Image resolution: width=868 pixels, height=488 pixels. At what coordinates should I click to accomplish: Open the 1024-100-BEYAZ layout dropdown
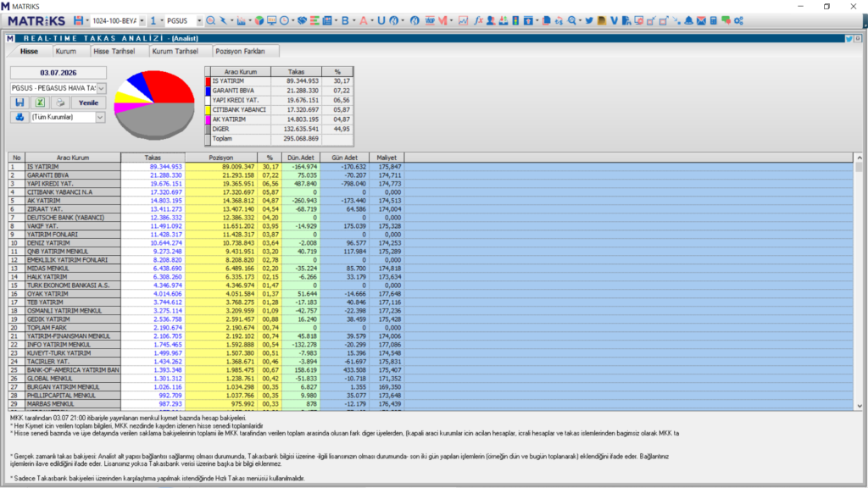(142, 21)
